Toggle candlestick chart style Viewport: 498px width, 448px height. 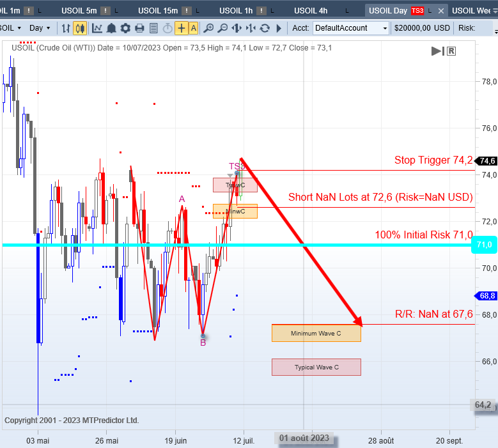pos(80,28)
